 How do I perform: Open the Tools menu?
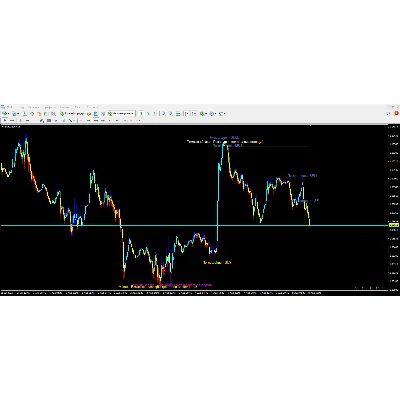pos(64,107)
